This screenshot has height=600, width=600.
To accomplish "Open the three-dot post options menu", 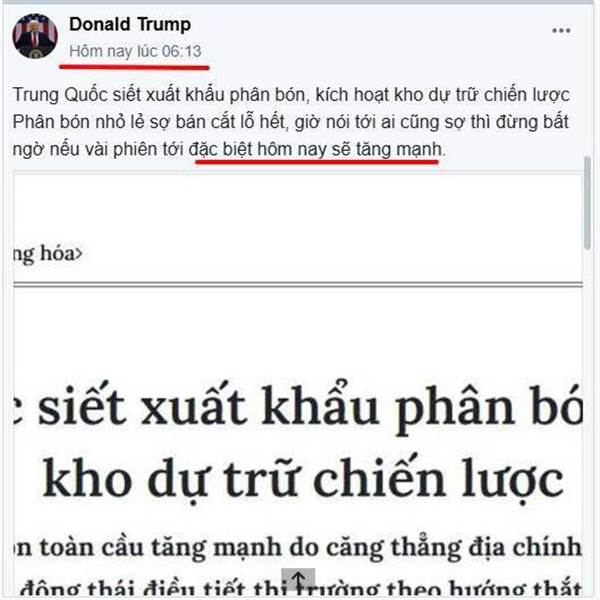I will pos(561,31).
